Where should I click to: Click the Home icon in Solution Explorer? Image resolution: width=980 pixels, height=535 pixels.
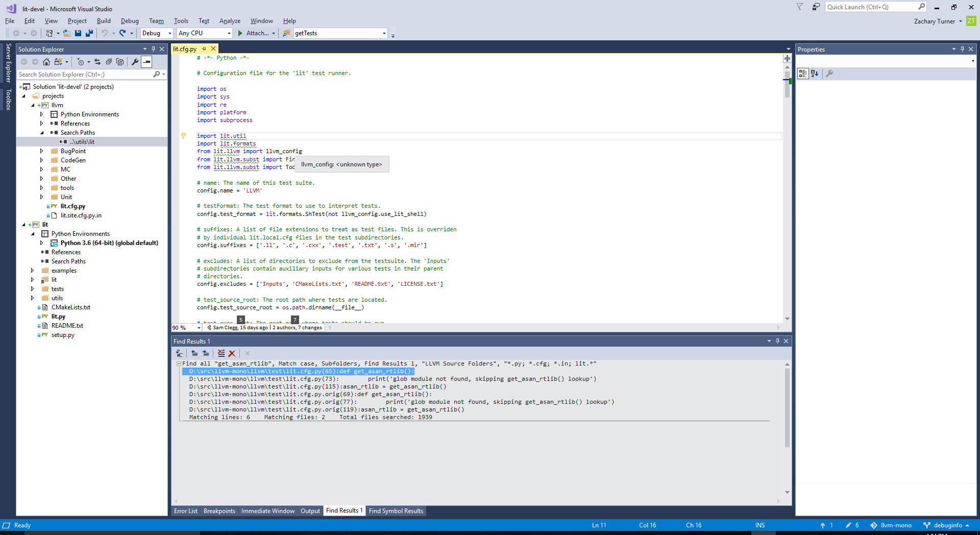(46, 62)
